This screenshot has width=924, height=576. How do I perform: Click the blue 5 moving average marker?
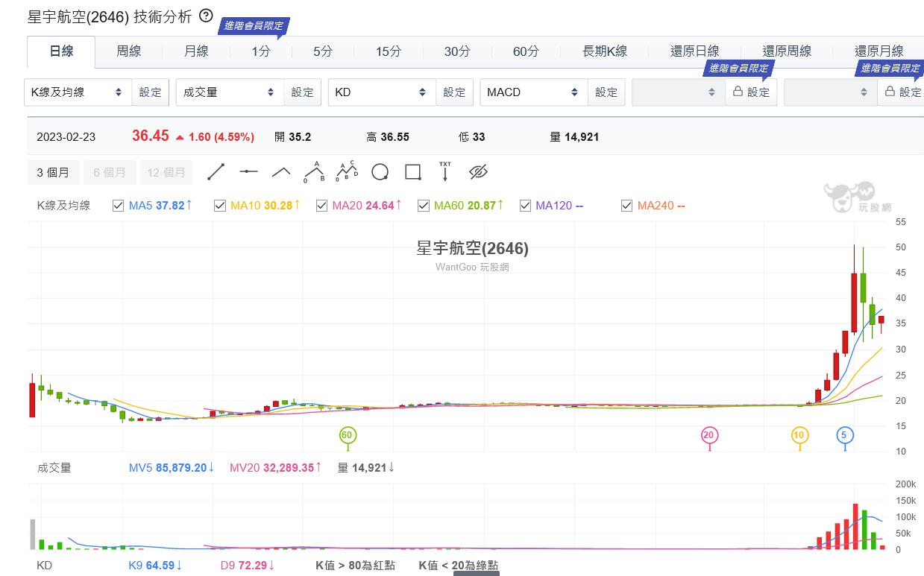(844, 434)
